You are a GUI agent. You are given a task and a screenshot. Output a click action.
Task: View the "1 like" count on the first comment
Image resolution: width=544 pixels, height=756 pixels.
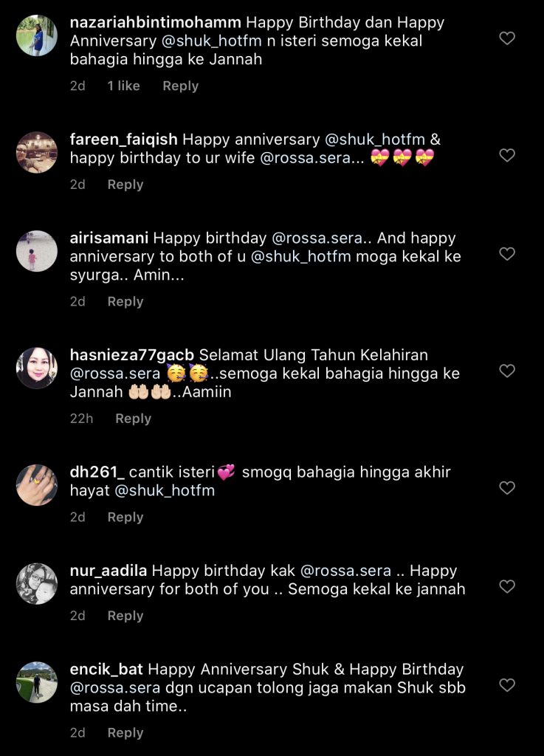pyautogui.click(x=123, y=86)
